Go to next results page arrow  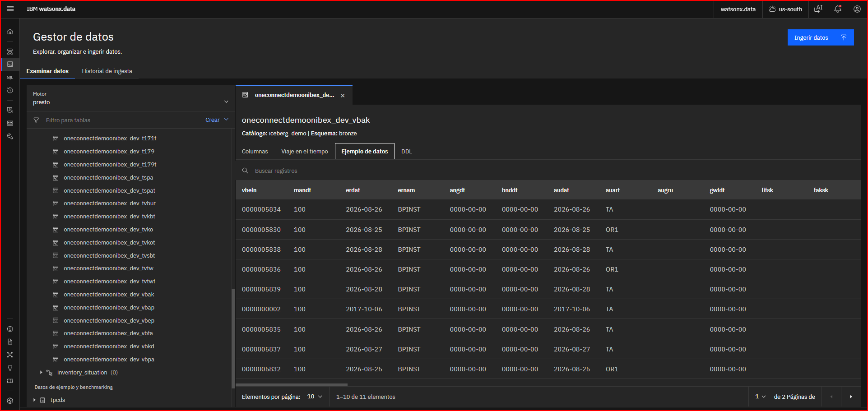[851, 397]
